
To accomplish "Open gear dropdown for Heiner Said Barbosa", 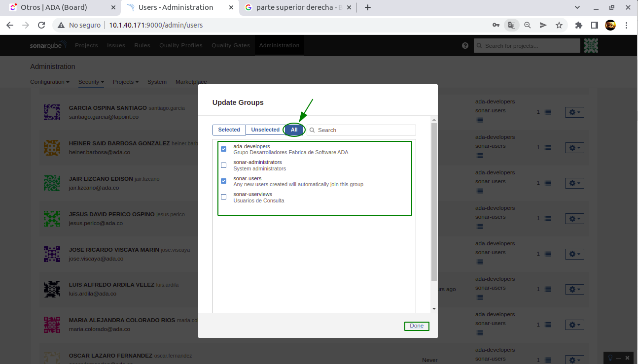I will click(x=574, y=148).
